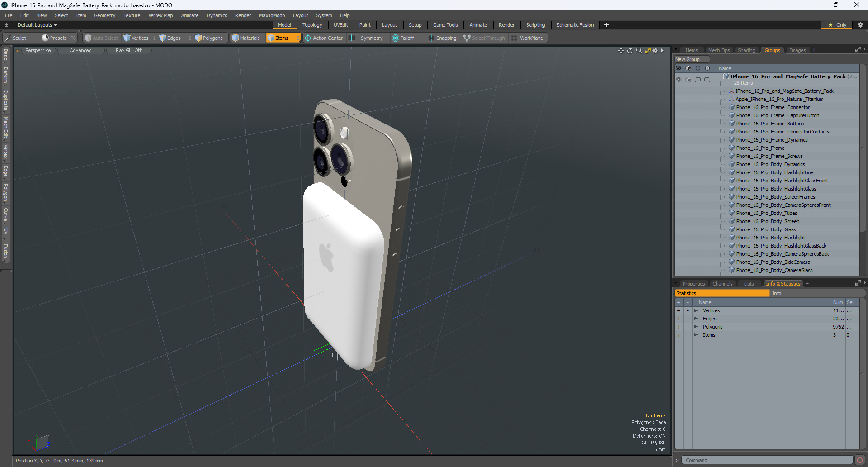Switch to the Properties tab
868x467 pixels.
(693, 284)
